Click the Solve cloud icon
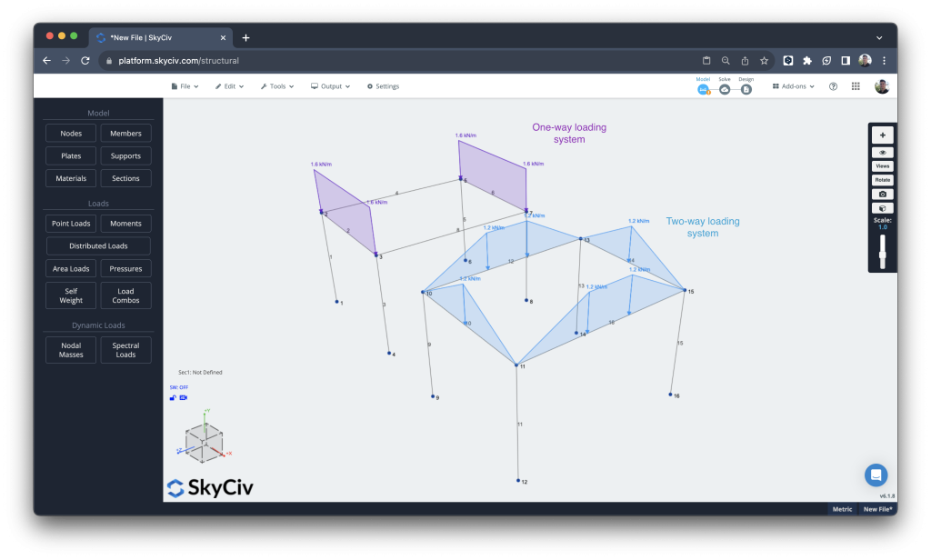The image size is (931, 560). coord(725,89)
